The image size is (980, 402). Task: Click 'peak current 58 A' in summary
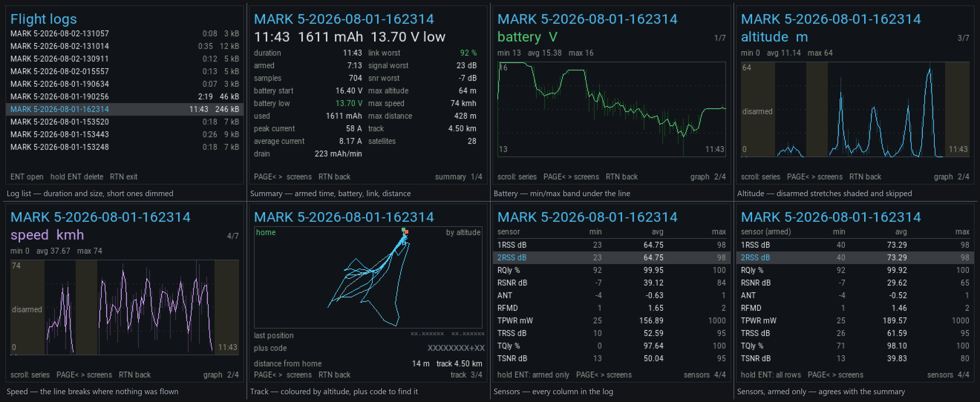pos(308,128)
